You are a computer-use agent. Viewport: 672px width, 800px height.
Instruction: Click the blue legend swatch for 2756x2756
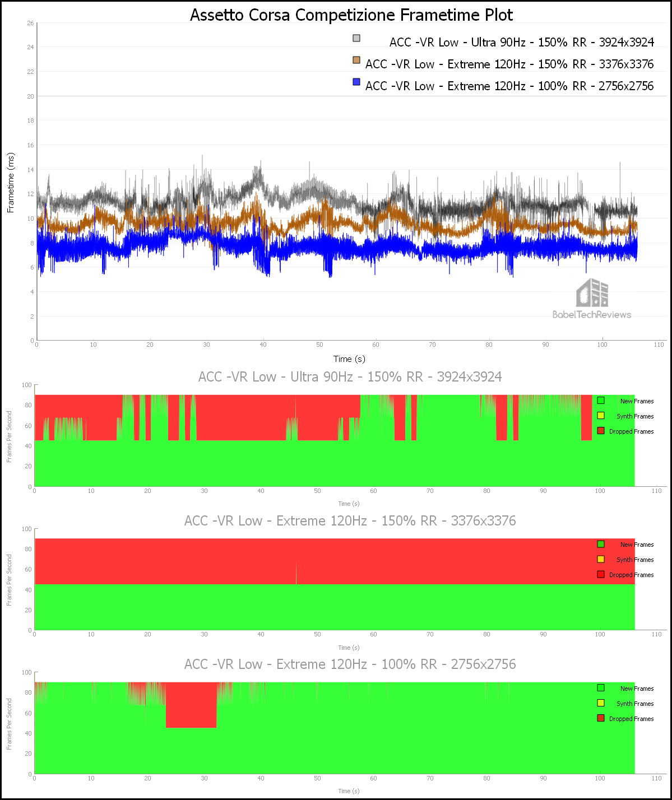coord(356,82)
